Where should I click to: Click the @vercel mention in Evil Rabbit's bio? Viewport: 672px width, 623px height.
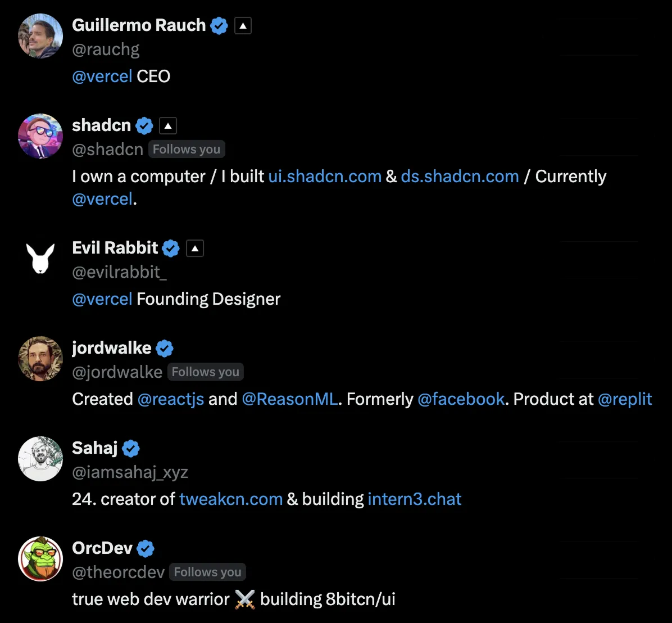click(x=102, y=299)
